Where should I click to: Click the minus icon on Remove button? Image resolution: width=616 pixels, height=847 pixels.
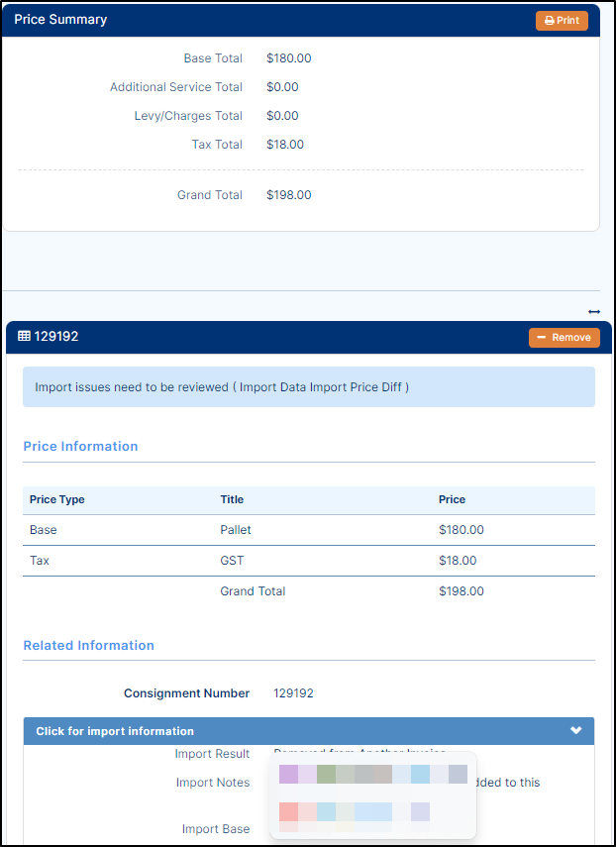(x=542, y=337)
